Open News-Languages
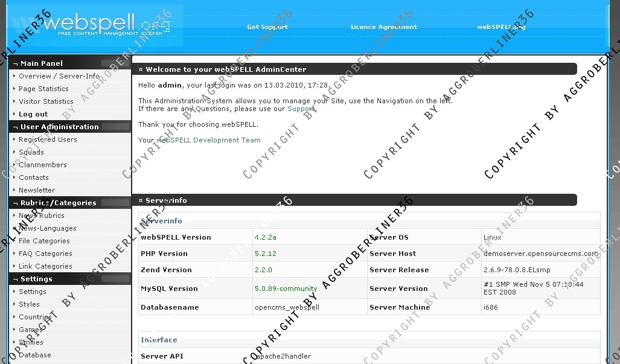The image size is (620, 364). (x=48, y=228)
